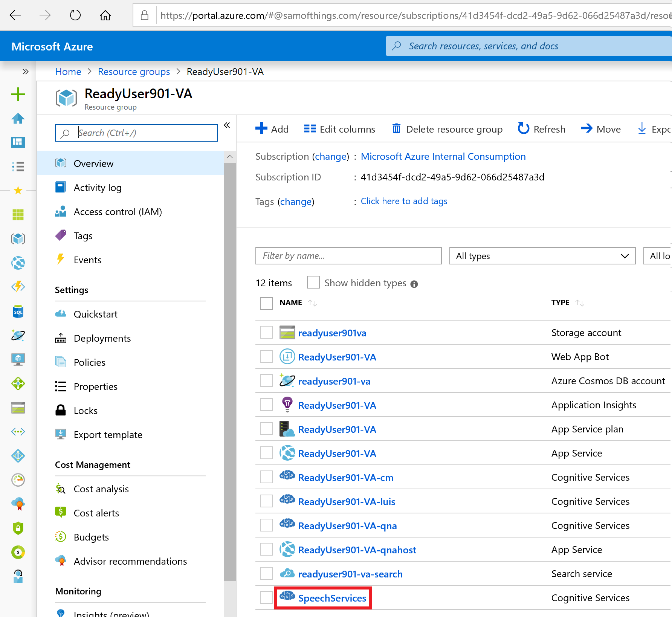The width and height of the screenshot is (672, 617).
Task: Click the green Create a resource plus icon
Action: coord(18,94)
